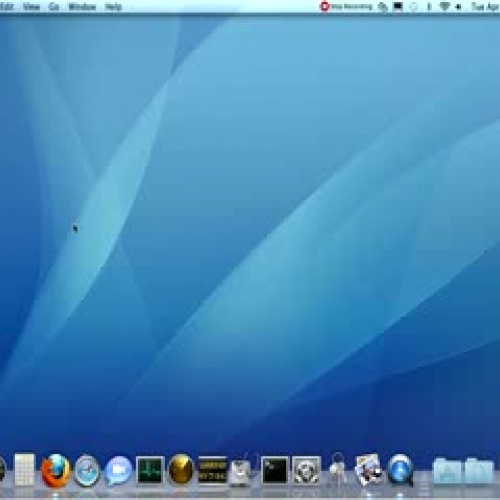Viewport: 500px width, 500px height.
Task: Click the Stop Recording label
Action: (x=352, y=6)
